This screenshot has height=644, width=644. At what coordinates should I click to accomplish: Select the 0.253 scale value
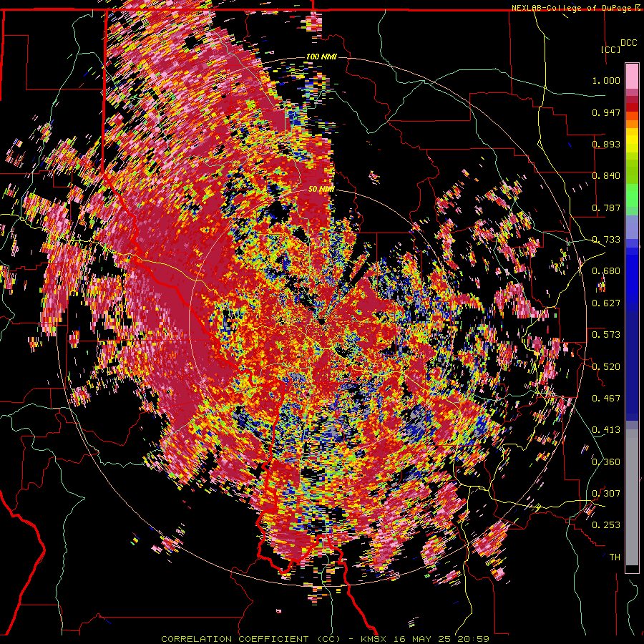606,525
